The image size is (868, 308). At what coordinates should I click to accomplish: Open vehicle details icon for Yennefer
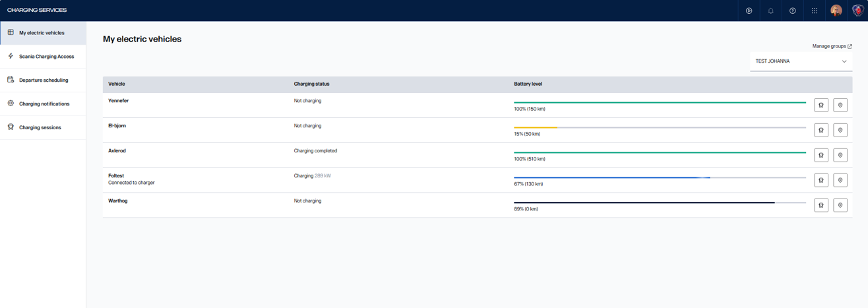tap(821, 105)
